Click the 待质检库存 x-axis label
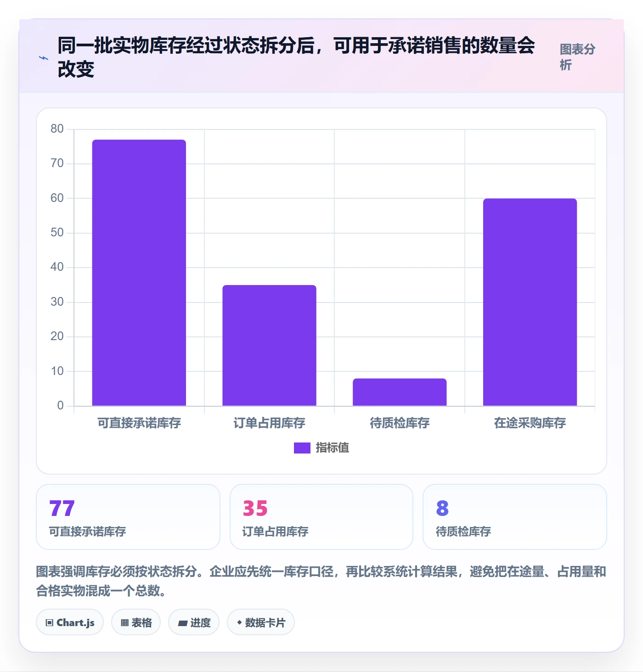 pyautogui.click(x=400, y=423)
